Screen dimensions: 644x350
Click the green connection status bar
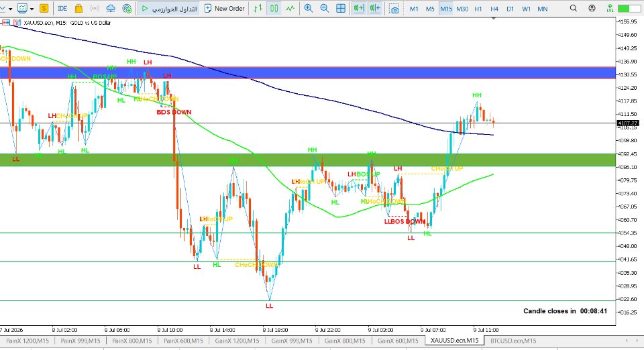(x=629, y=8)
